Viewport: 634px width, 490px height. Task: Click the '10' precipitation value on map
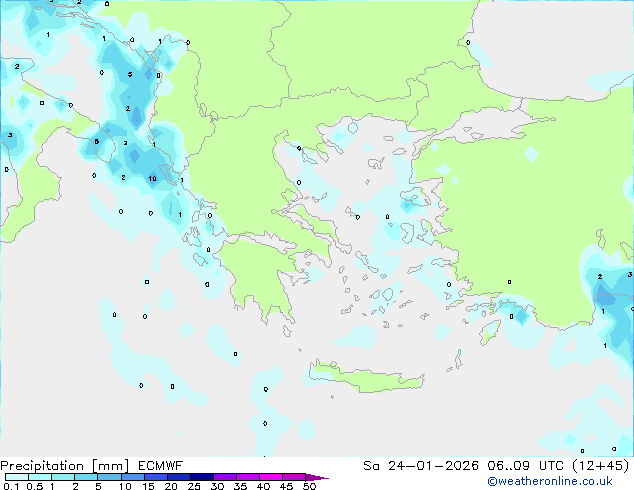pos(152,179)
